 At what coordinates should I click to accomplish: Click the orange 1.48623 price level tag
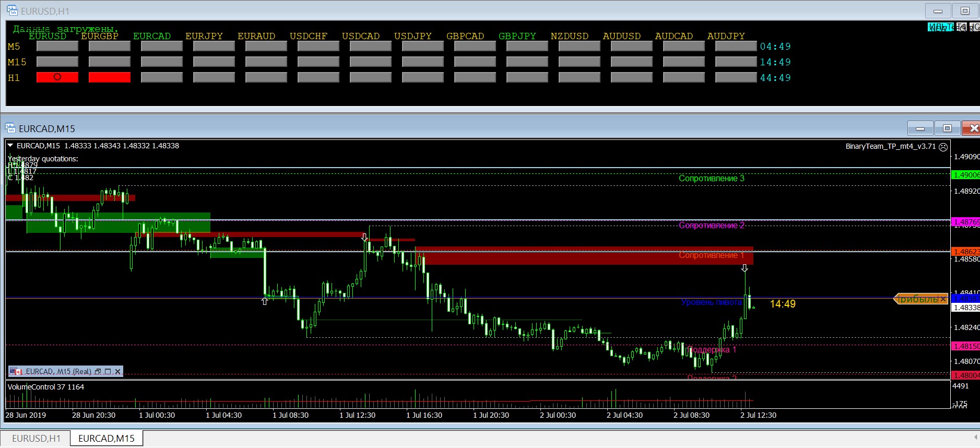click(965, 251)
